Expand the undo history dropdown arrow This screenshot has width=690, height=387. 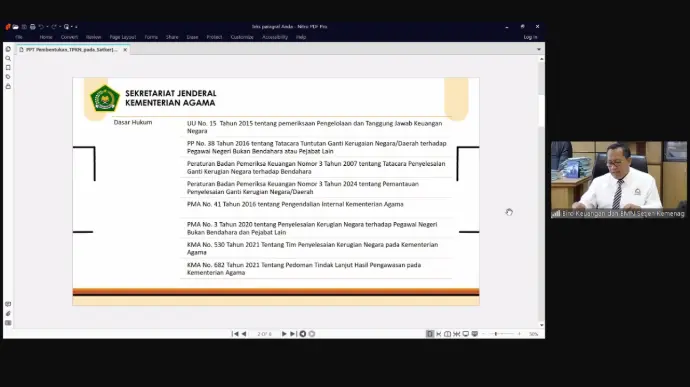(47, 27)
